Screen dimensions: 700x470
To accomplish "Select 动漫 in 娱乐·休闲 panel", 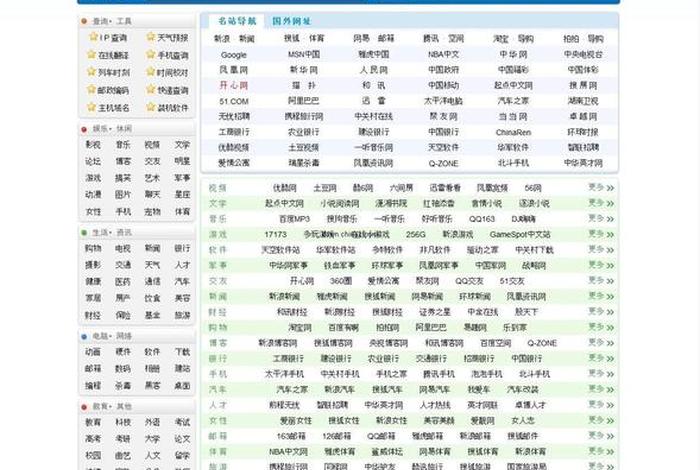I will (93, 195).
